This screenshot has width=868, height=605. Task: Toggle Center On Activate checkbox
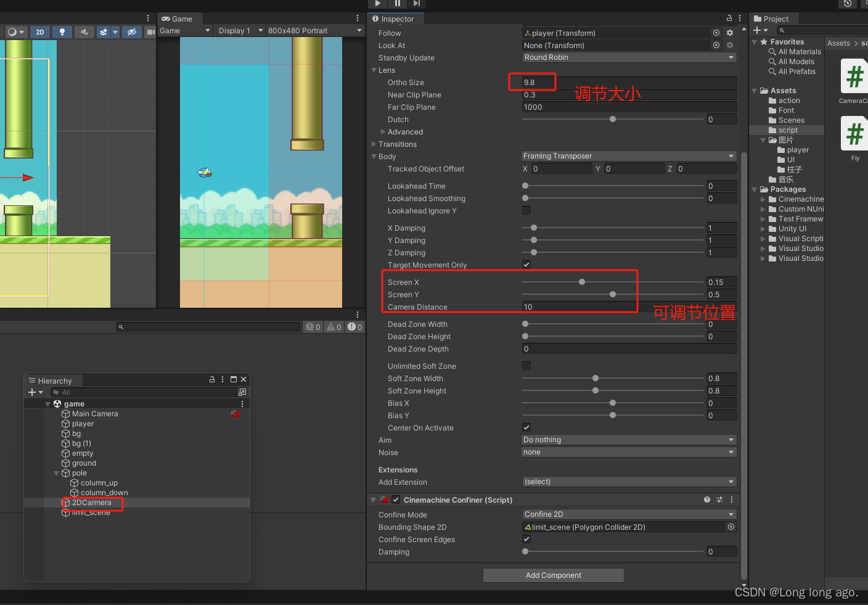tap(526, 427)
